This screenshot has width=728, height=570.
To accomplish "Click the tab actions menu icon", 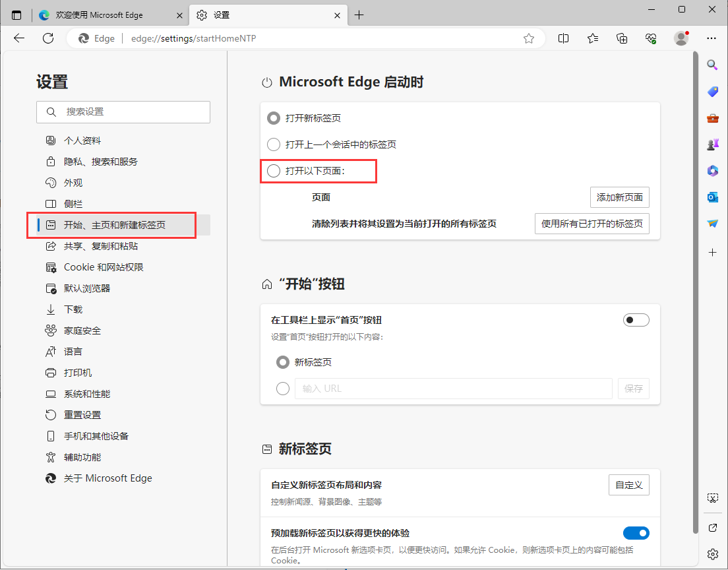I will click(x=16, y=15).
